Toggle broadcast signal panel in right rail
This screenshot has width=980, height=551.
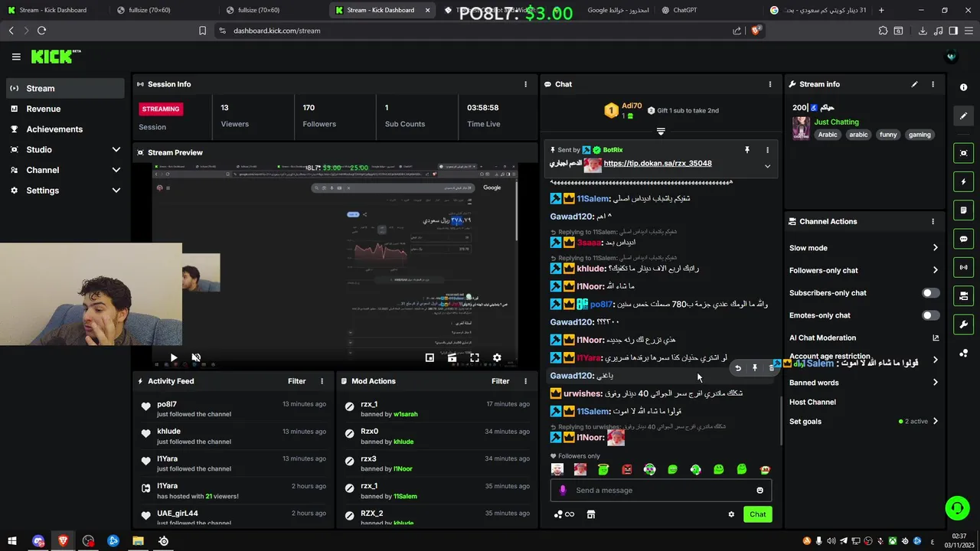tap(963, 267)
